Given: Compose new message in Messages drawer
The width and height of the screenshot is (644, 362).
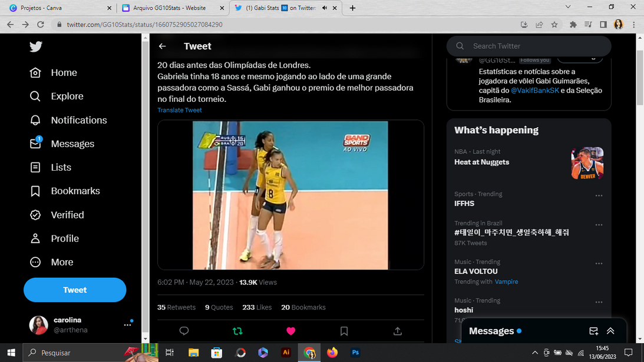Looking at the screenshot, I should pos(593,331).
